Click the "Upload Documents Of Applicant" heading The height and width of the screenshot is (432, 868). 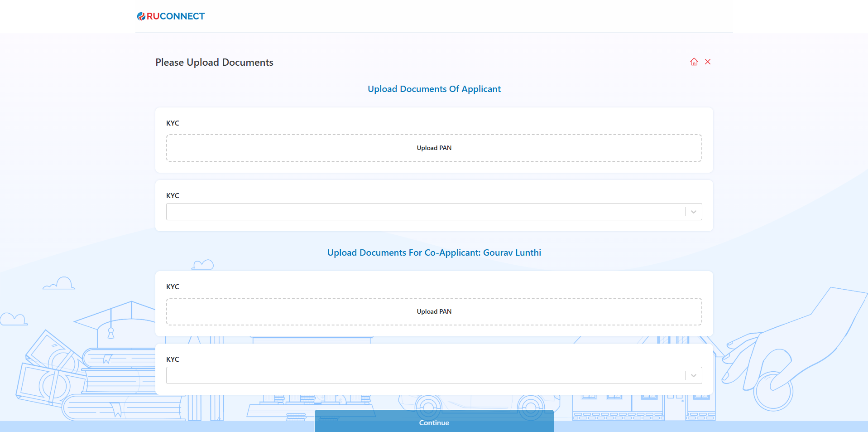[434, 89]
